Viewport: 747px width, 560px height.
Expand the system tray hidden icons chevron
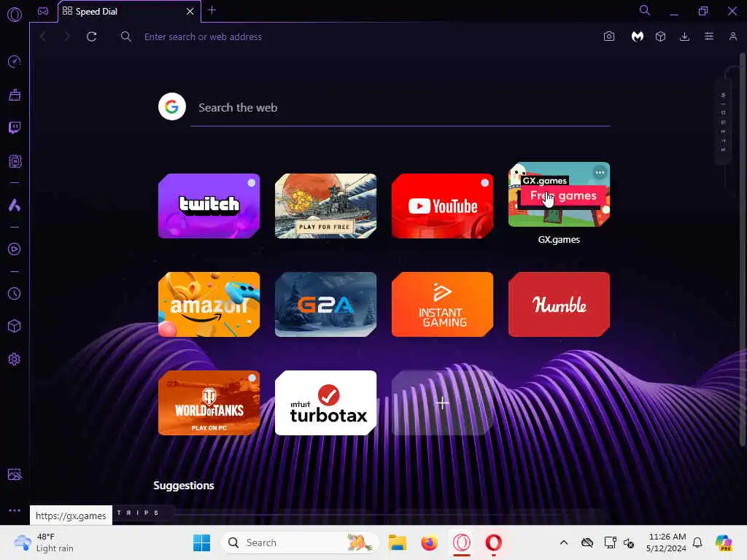pyautogui.click(x=564, y=542)
